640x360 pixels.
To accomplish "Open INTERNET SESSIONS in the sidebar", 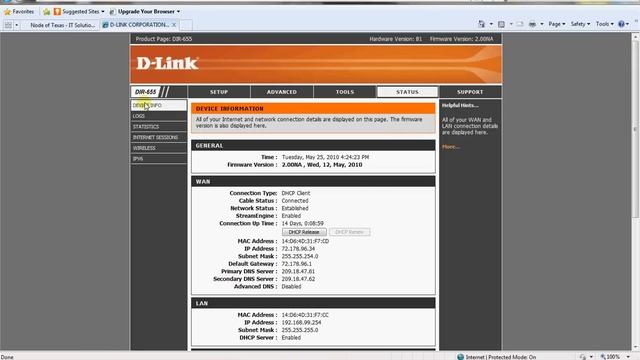I will coord(159,137).
